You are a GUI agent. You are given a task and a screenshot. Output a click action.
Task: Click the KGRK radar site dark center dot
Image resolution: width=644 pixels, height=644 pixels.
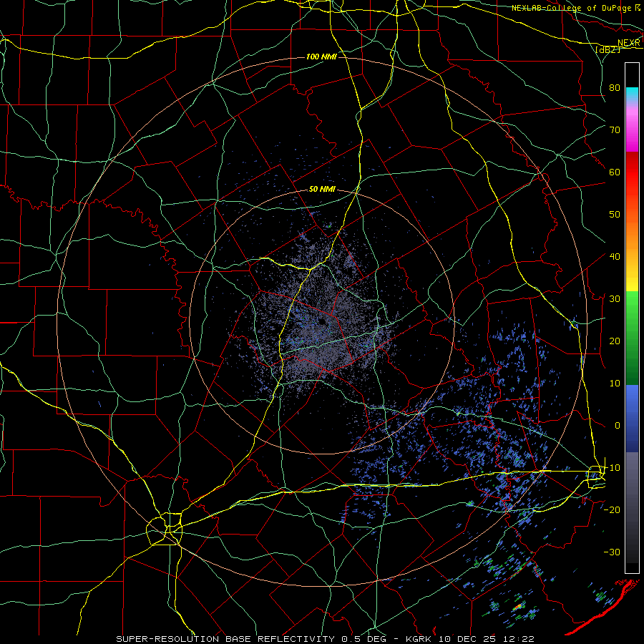pos(322,321)
